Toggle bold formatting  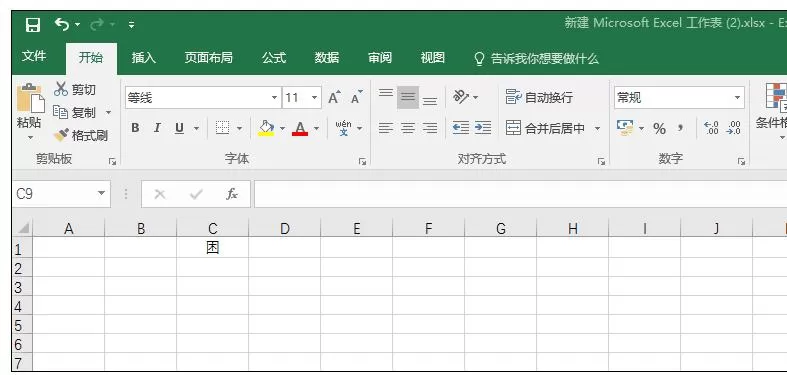point(135,128)
